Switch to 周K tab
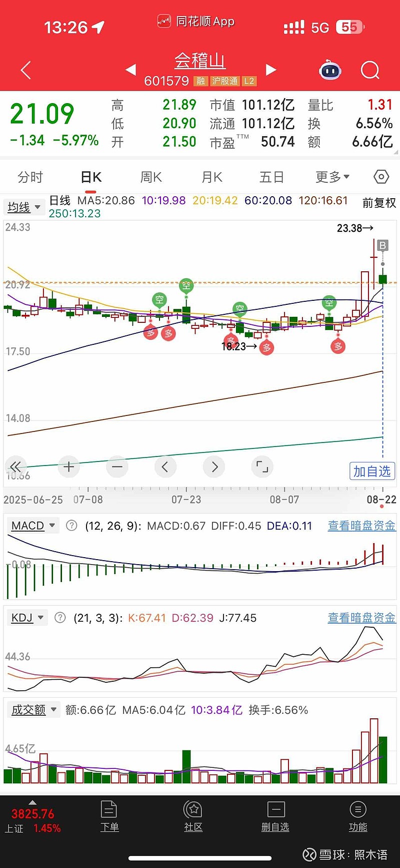Image resolution: width=400 pixels, height=868 pixels. pyautogui.click(x=151, y=177)
